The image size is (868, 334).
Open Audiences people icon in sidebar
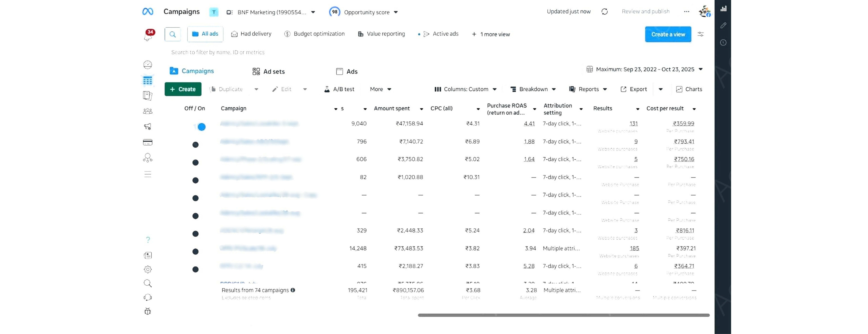[x=148, y=111]
